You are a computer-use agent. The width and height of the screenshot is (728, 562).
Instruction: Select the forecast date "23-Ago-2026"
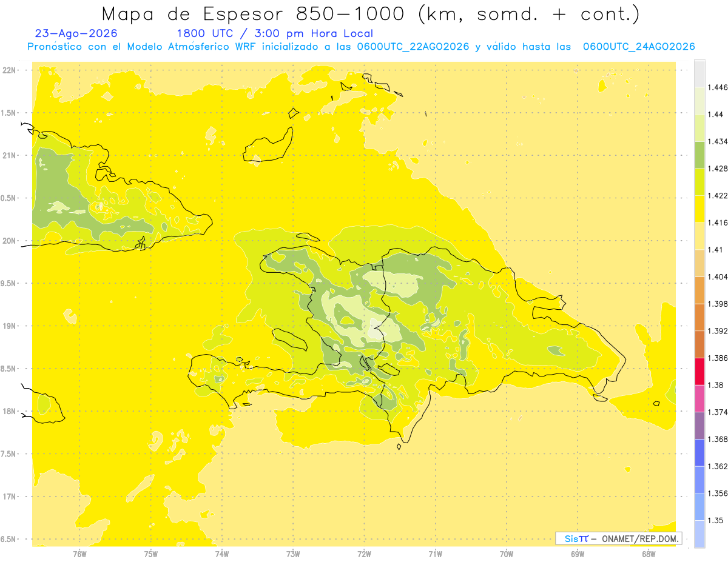(76, 34)
